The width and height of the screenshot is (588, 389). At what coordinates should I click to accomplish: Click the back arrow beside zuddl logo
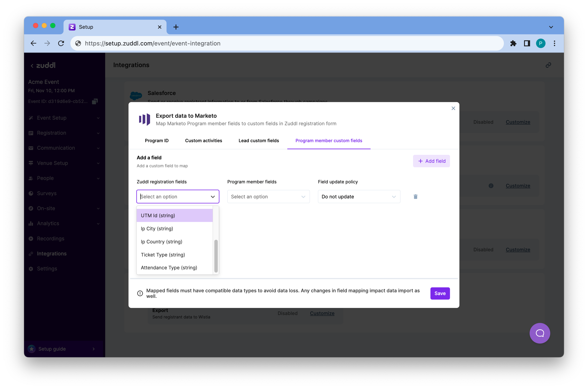click(32, 66)
